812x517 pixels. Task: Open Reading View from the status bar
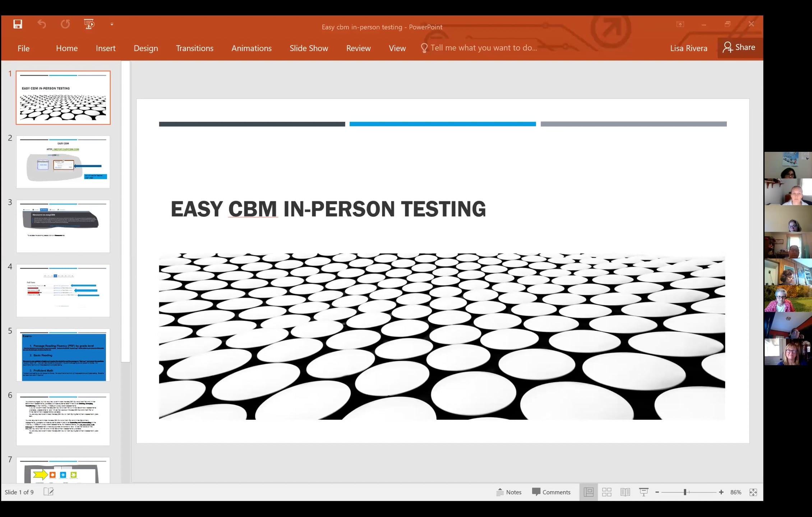[625, 492]
